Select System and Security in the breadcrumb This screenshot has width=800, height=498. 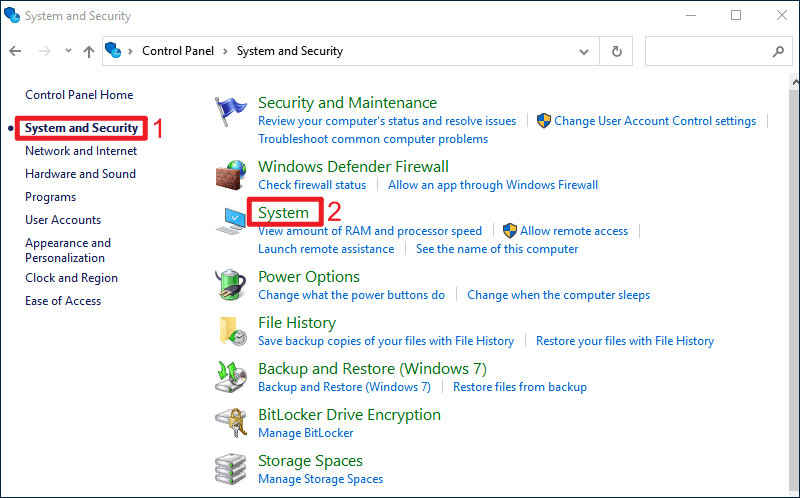[290, 51]
